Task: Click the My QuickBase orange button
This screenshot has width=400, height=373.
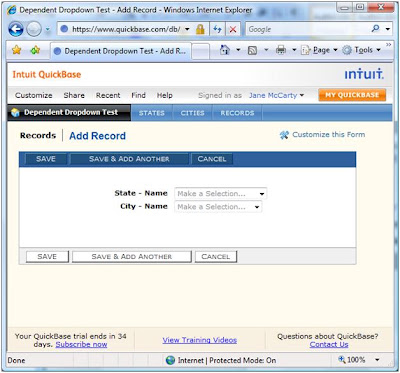Action: 352,95
